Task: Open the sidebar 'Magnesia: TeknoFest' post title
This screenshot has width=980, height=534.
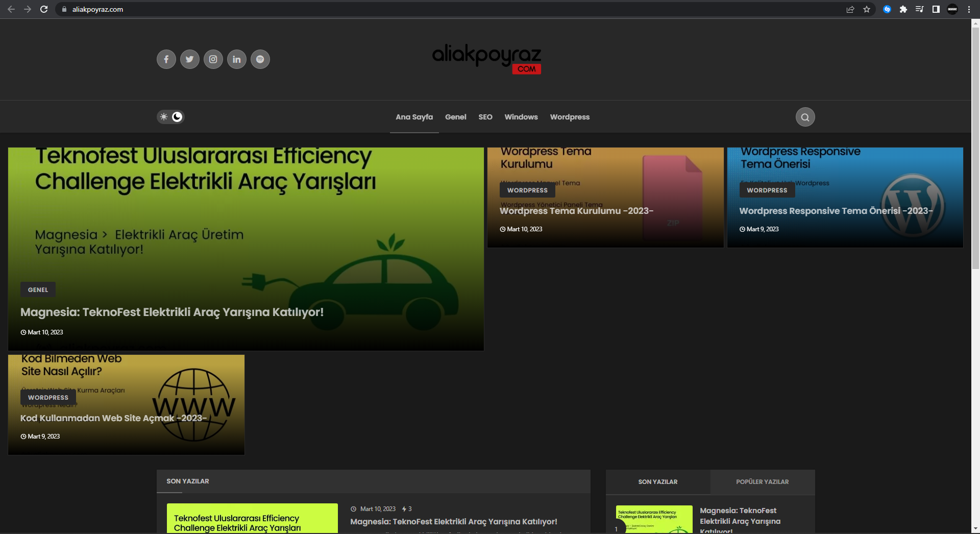Action: [x=740, y=521]
